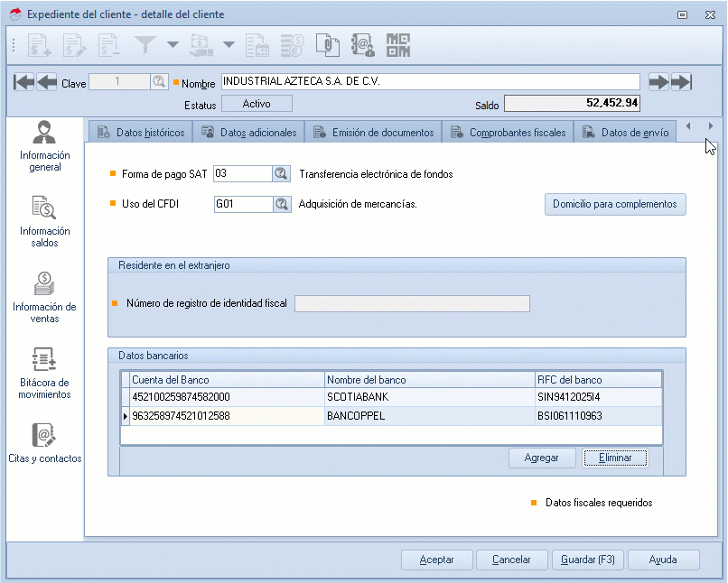Open Bitácora de movimientos section
The image size is (728, 583).
pyautogui.click(x=44, y=374)
